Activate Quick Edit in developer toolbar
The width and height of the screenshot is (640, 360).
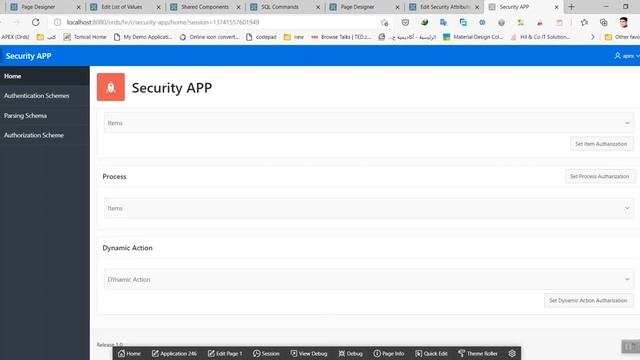431,353
